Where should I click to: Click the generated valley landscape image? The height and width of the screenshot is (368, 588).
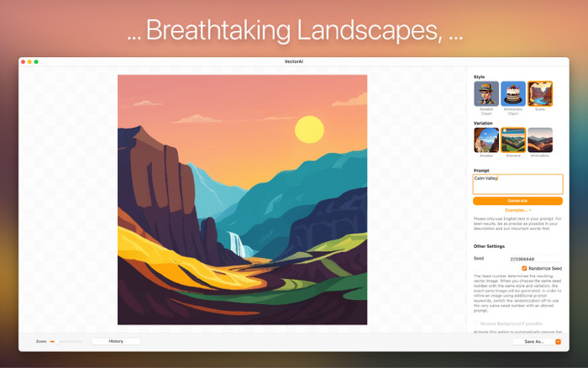(x=242, y=200)
